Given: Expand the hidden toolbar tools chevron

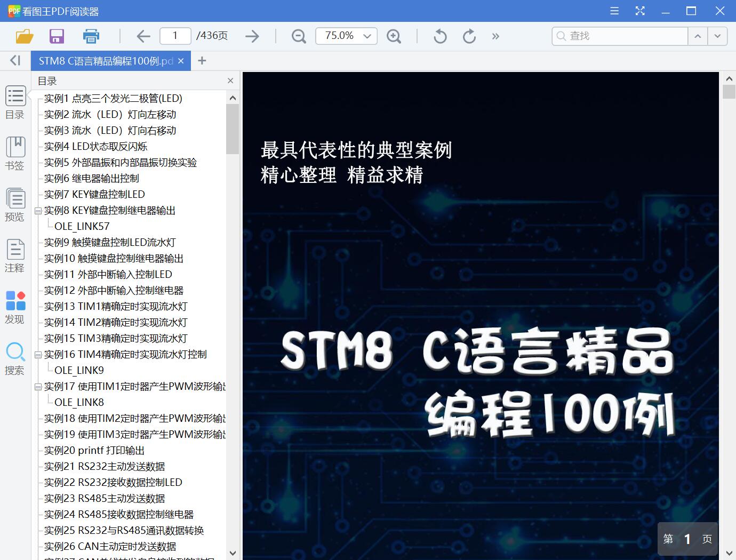Looking at the screenshot, I should coord(495,36).
